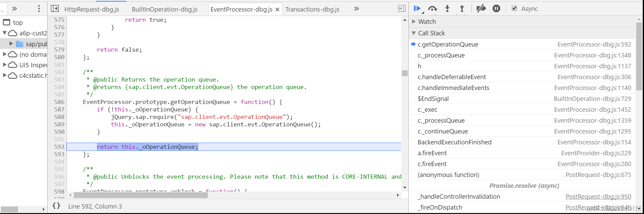The image size is (644, 214).
Task: Select c._continueQueue stack frame
Action: click(522, 131)
